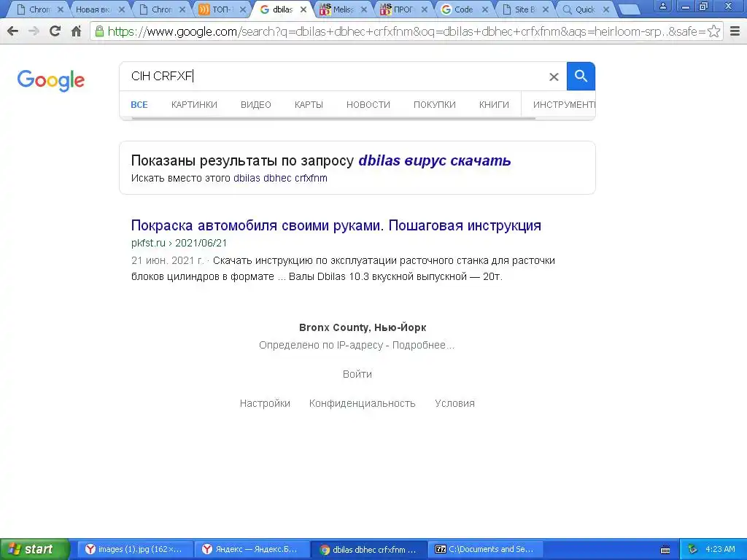Click the Google search input field
747x560 pixels.
[x=333, y=76]
